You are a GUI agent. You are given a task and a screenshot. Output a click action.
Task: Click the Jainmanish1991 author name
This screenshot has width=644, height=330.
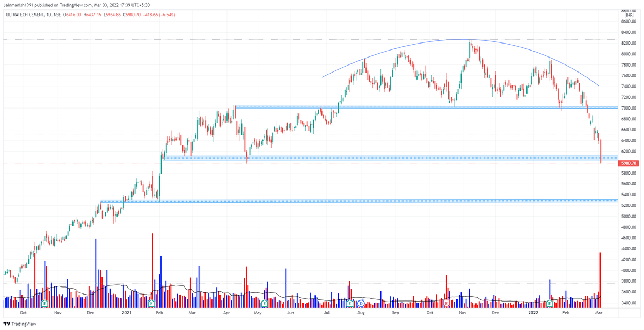(18, 5)
